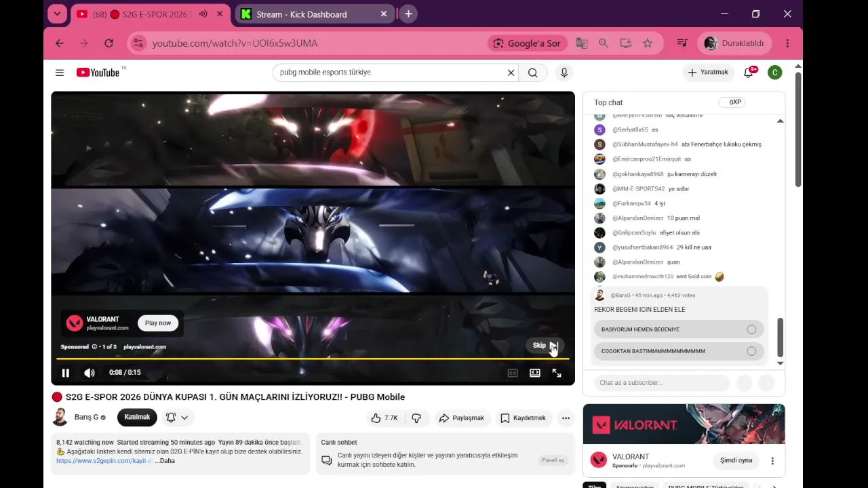868x488 pixels.
Task: Open the Barış G channel name link
Action: click(86, 418)
